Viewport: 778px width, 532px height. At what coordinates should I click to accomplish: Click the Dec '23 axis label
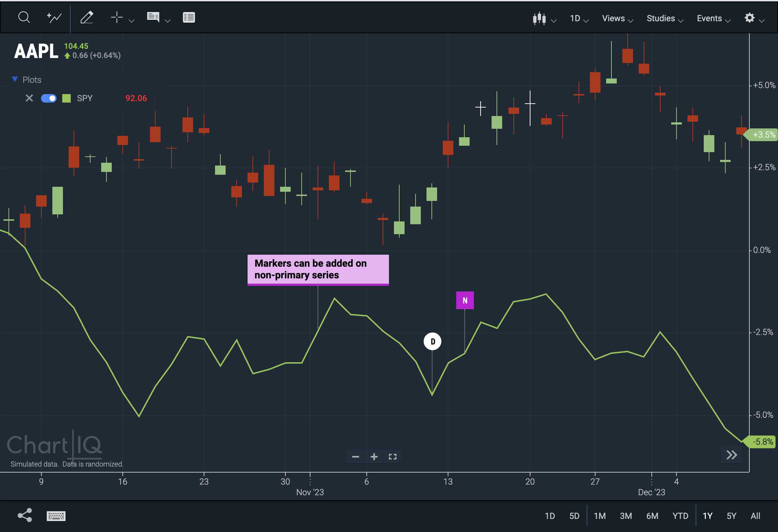(651, 492)
